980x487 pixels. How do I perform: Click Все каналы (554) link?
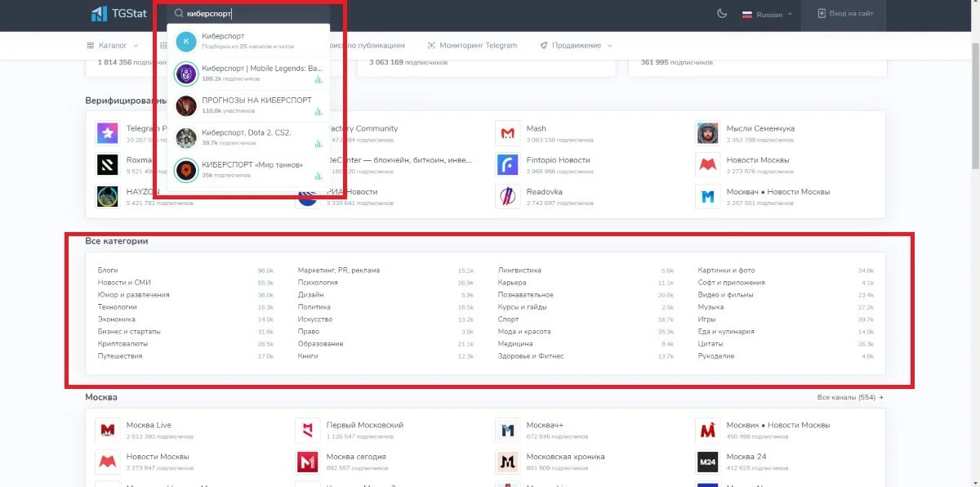(x=850, y=397)
